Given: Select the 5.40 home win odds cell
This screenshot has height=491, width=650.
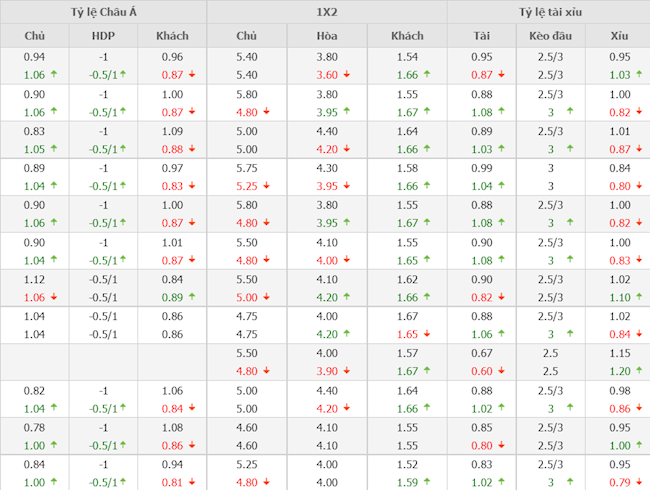Looking at the screenshot, I should point(247,57).
